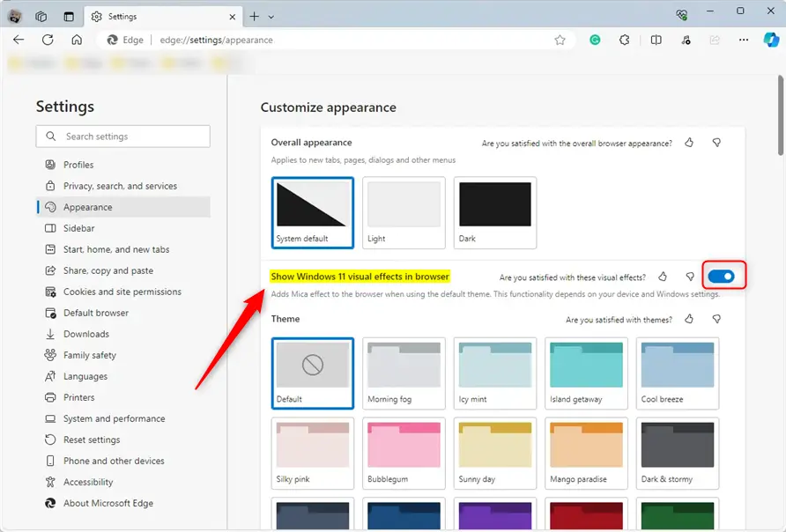Screen dimensions: 786x532
Task: Add this page to favorites star
Action: (560, 40)
